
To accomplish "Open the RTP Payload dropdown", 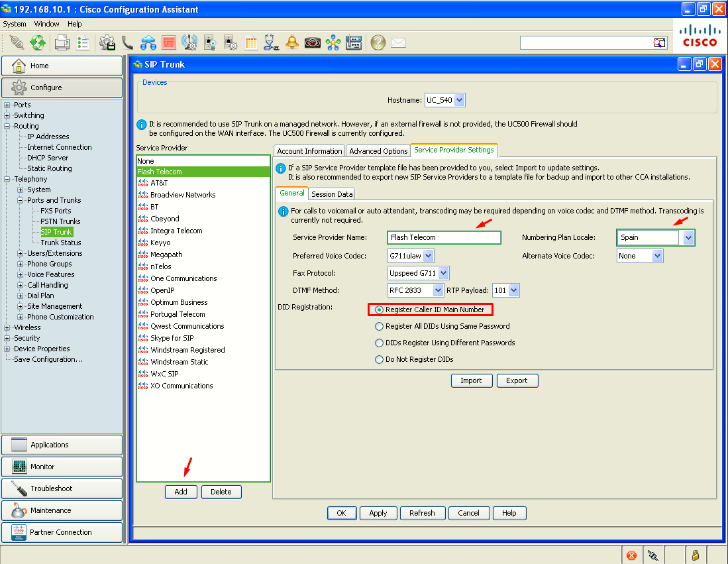I will pos(513,290).
